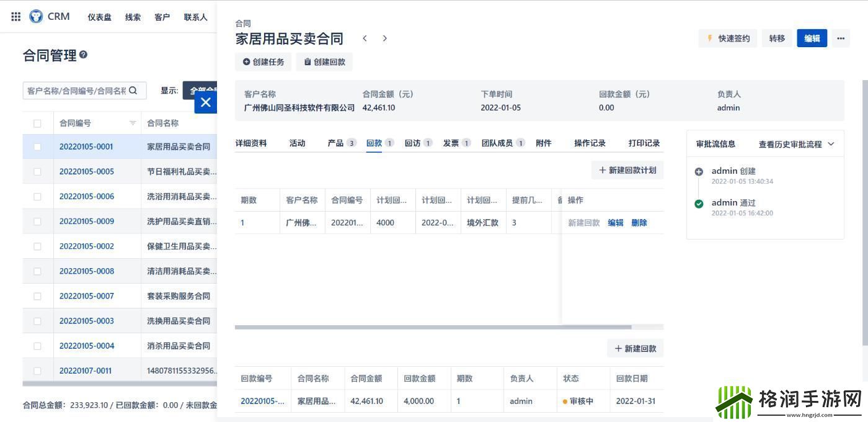Image resolution: width=868 pixels, height=422 pixels.
Task: Click the CRM monkey logo
Action: [x=37, y=16]
